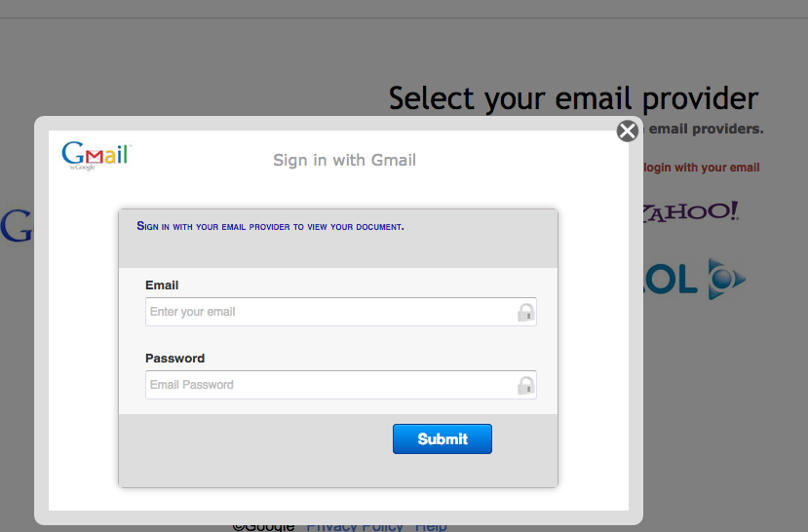Click the Select your email provider heading
The height and width of the screenshot is (532, 808).
[573, 98]
